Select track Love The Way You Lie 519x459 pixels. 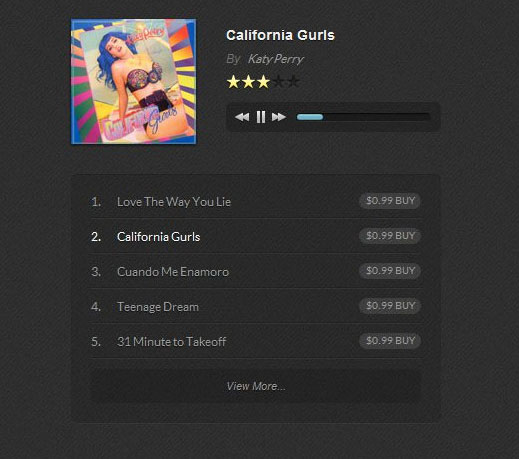coord(174,202)
